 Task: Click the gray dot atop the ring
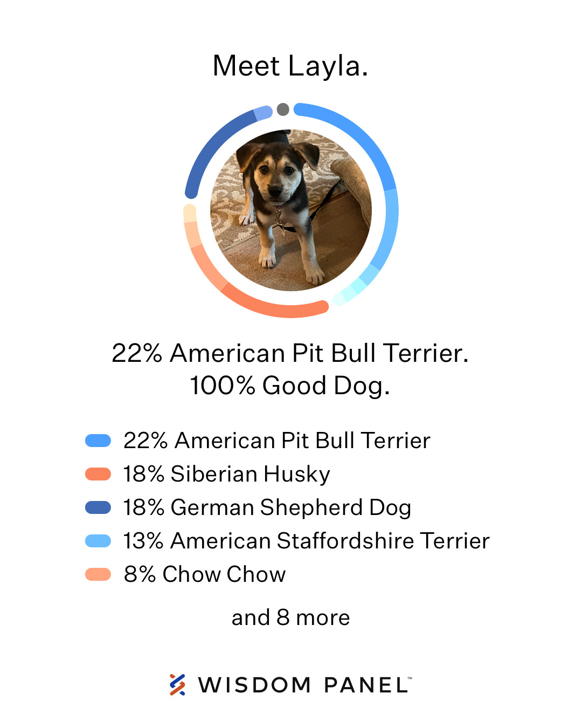point(283,109)
